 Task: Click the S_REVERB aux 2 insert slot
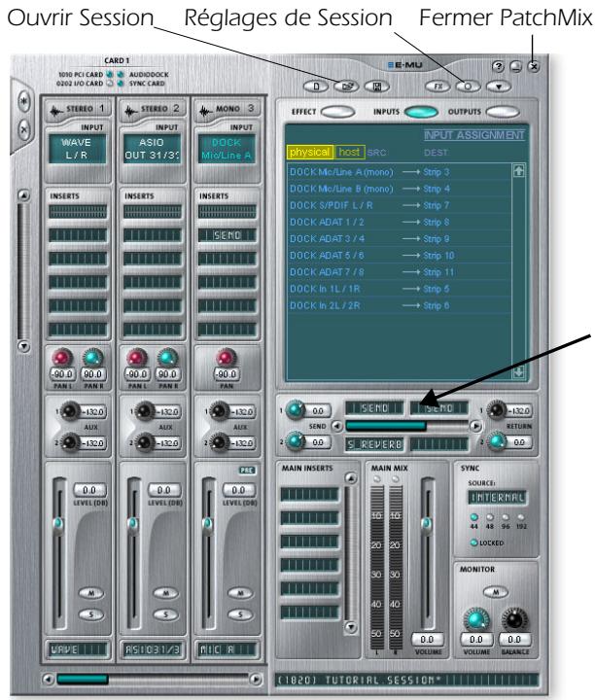coord(374,444)
